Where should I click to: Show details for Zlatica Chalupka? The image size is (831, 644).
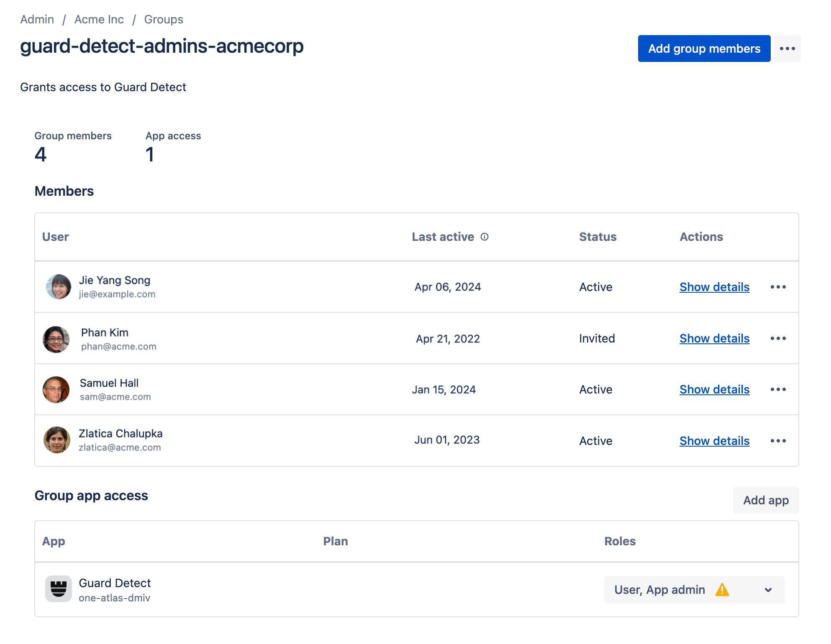pyautogui.click(x=714, y=441)
